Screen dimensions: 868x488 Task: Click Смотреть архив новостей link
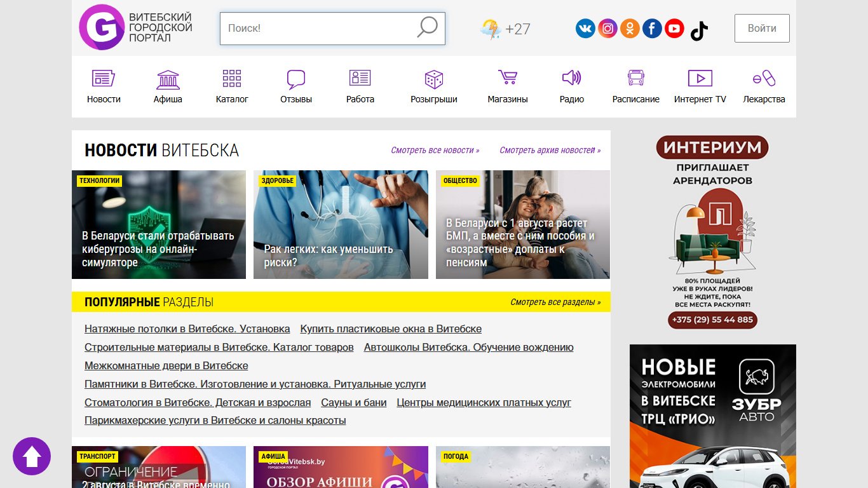[550, 151]
